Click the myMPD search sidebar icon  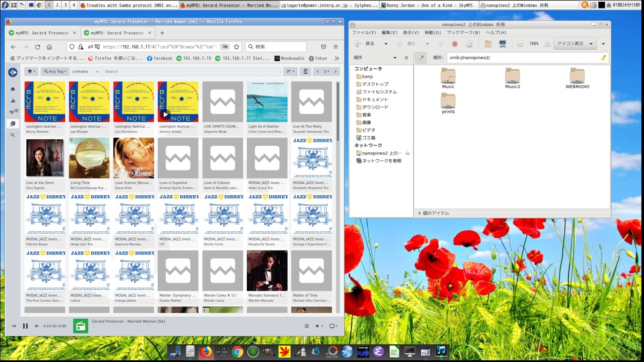click(x=13, y=135)
